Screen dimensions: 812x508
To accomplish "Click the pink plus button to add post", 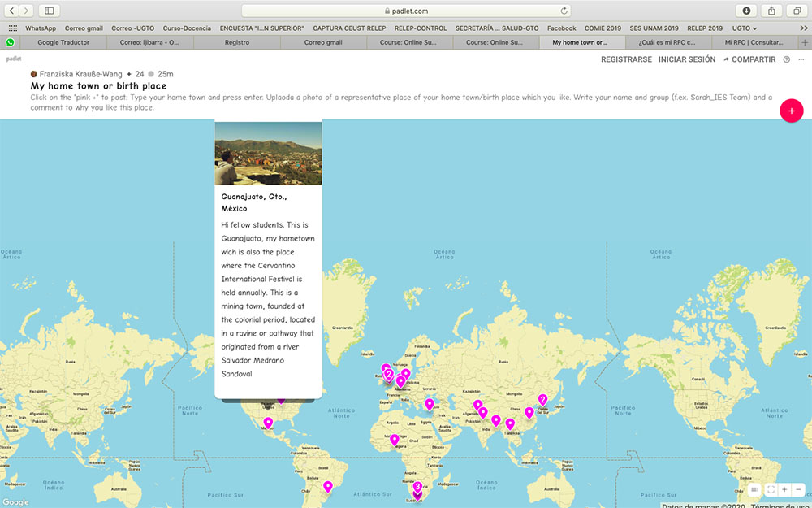I will point(791,111).
